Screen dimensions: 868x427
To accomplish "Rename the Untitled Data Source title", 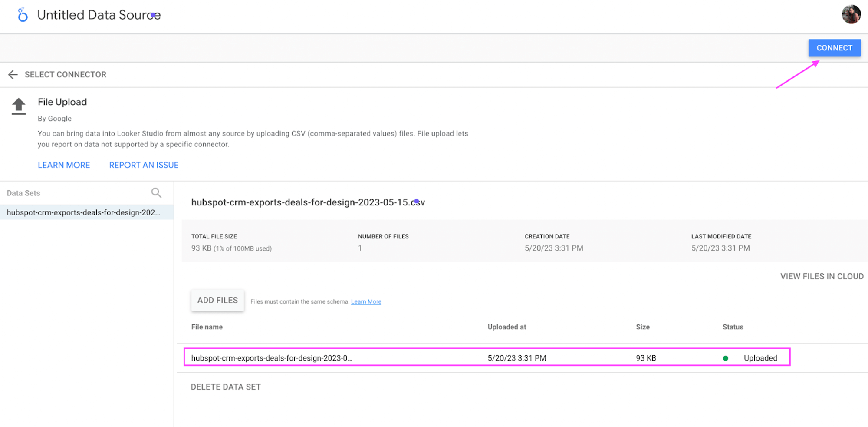I will pos(99,15).
